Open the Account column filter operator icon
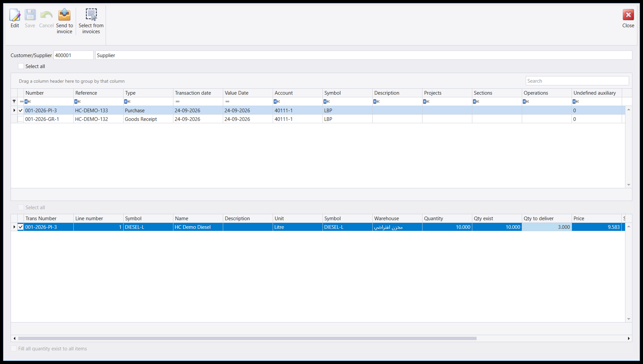The height and width of the screenshot is (364, 643). pos(277,101)
